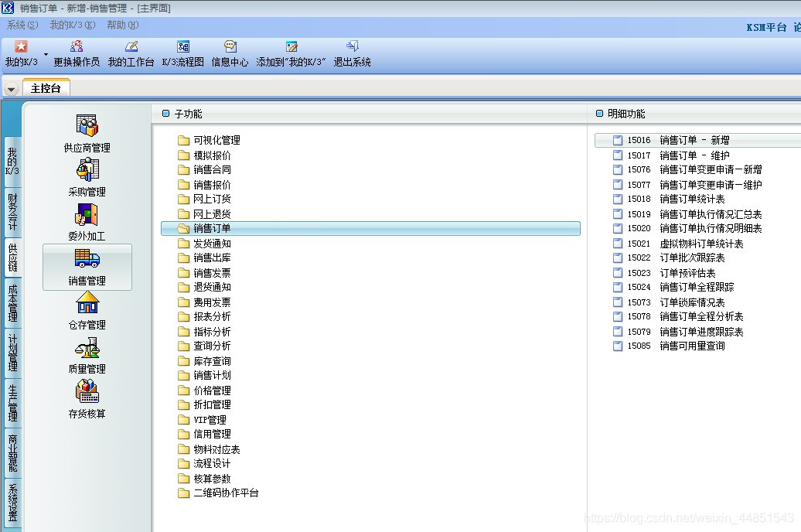Switch to 供应链 vertical side tab

click(x=13, y=257)
